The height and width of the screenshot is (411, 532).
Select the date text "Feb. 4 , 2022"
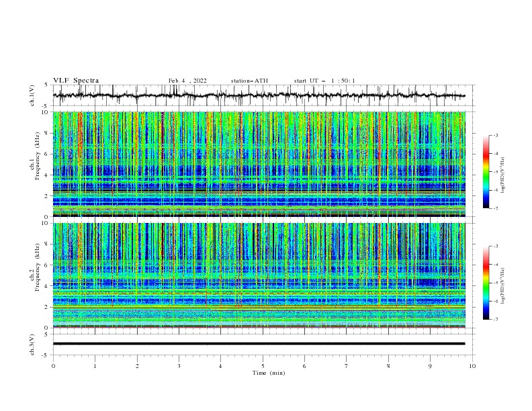(187, 81)
